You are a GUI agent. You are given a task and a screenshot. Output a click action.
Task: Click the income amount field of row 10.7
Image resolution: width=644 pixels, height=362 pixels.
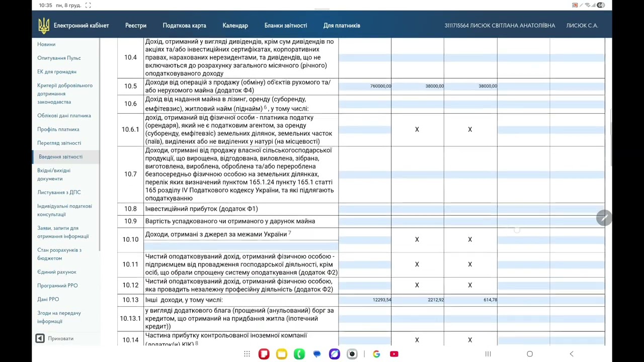pos(365,174)
